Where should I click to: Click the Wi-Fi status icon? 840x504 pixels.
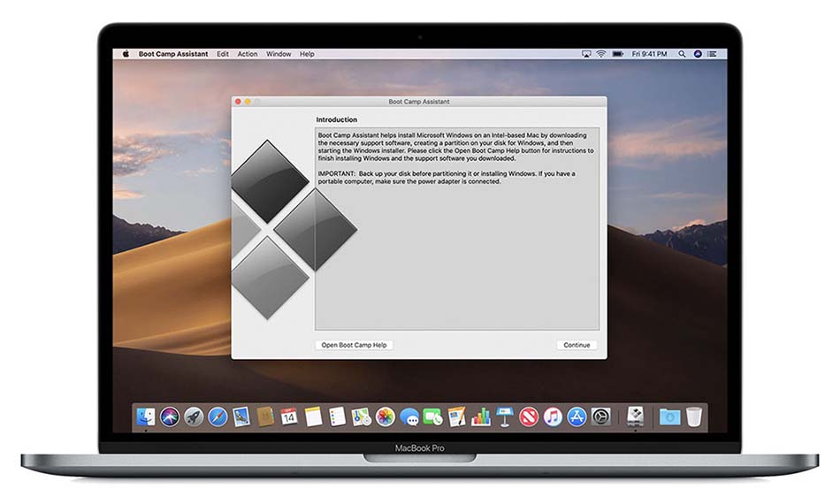[x=601, y=54]
